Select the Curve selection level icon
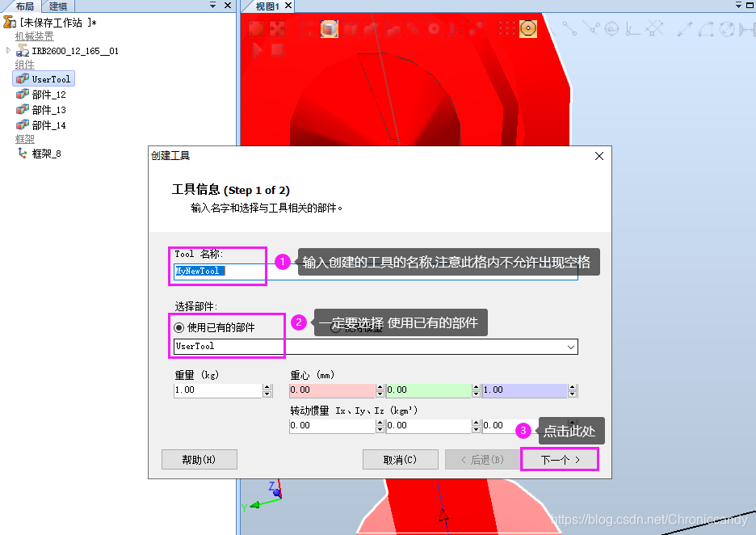Image resolution: width=756 pixels, height=535 pixels. [308, 29]
